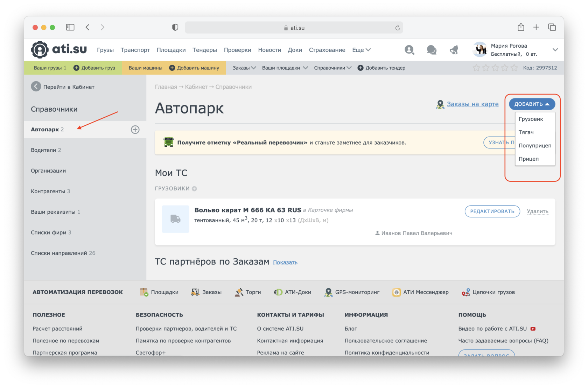Reload the ati.su page
The image size is (588, 388).
[x=398, y=28]
